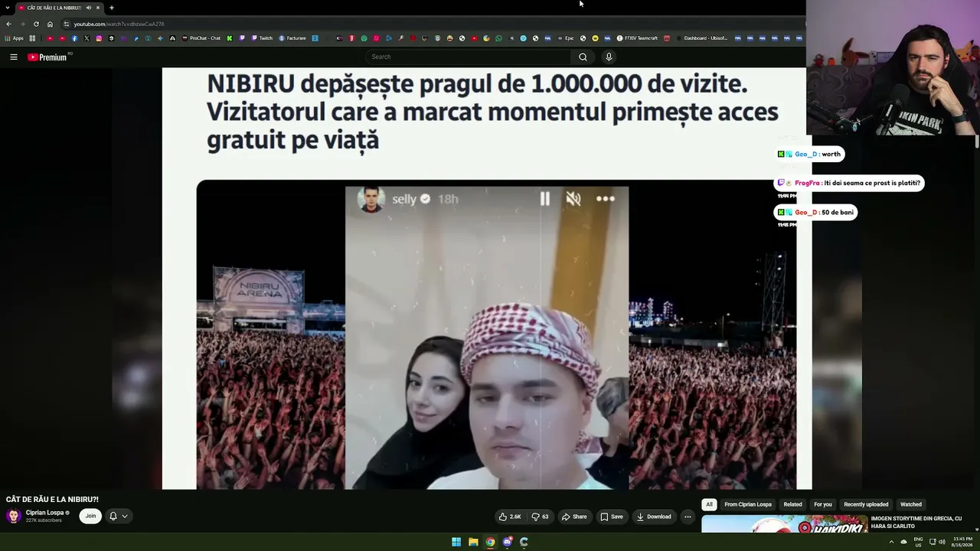Viewport: 980px width, 551px height.
Task: Click Geo_D's "50 de bani" chat message
Action: 815,212
